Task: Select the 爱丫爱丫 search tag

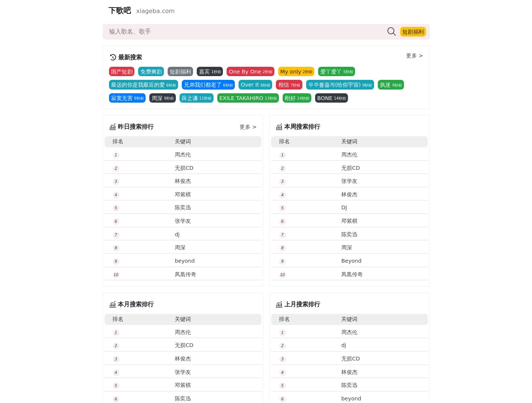Action: 336,72
